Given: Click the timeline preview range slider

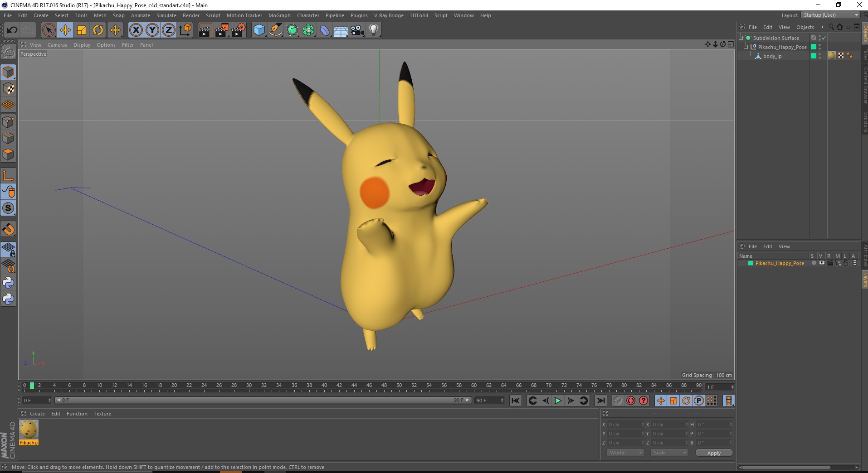Looking at the screenshot, I should click(x=263, y=400).
